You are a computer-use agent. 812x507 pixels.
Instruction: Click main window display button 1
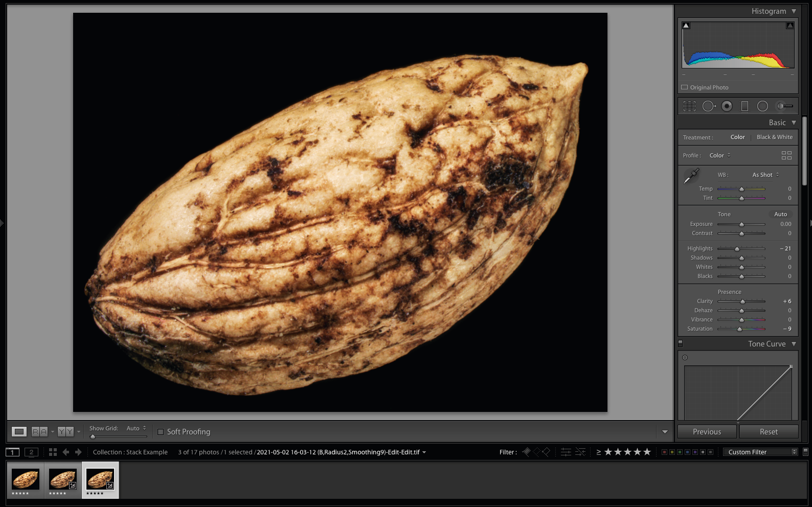point(12,452)
